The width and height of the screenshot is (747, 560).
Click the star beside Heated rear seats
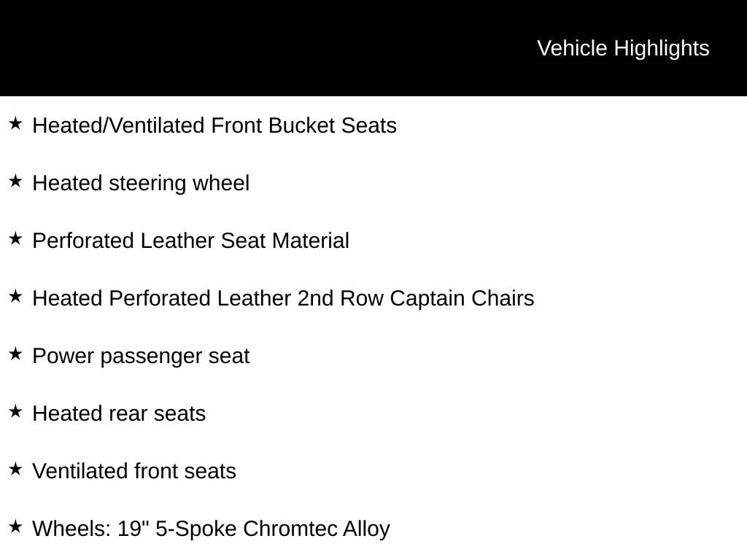15,412
